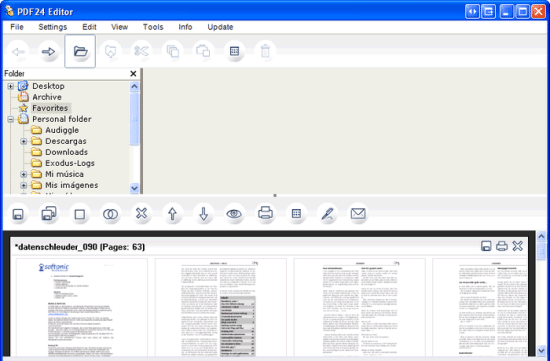Select the Mis imágenes folder
Image resolution: width=550 pixels, height=361 pixels.
pos(72,185)
